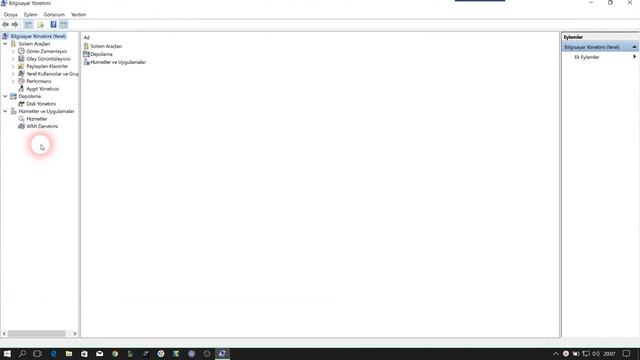Click the Ad column header
Screen dimensions: 640x360
point(87,38)
